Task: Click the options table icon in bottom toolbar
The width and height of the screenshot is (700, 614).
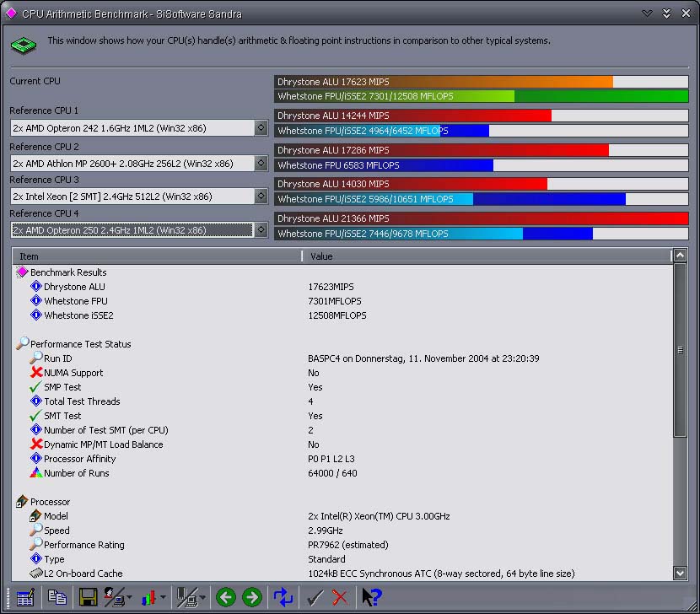Action: point(25,597)
